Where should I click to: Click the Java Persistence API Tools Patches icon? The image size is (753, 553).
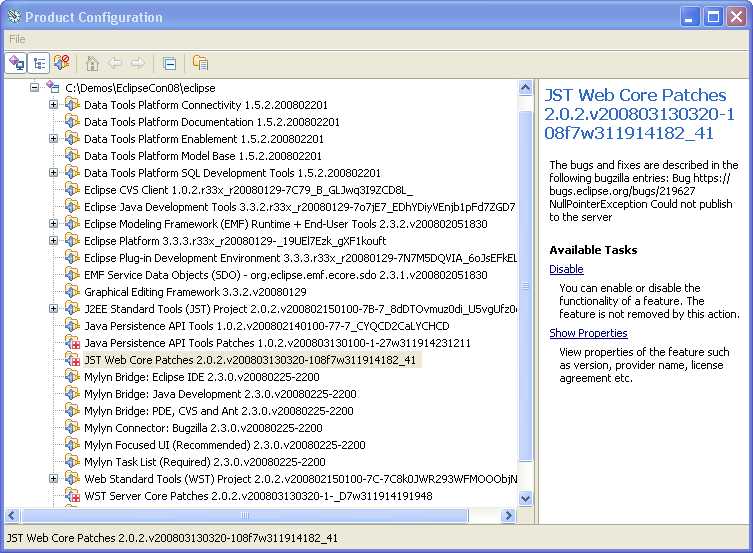pyautogui.click(x=72, y=343)
